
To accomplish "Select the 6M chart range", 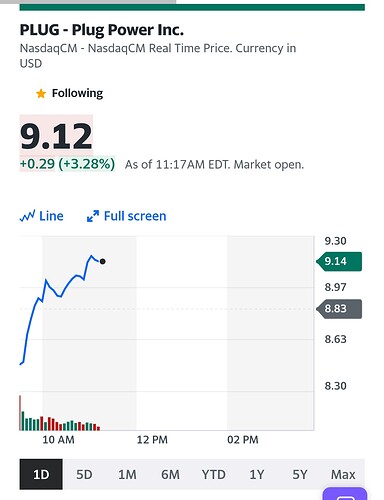I will tap(170, 474).
